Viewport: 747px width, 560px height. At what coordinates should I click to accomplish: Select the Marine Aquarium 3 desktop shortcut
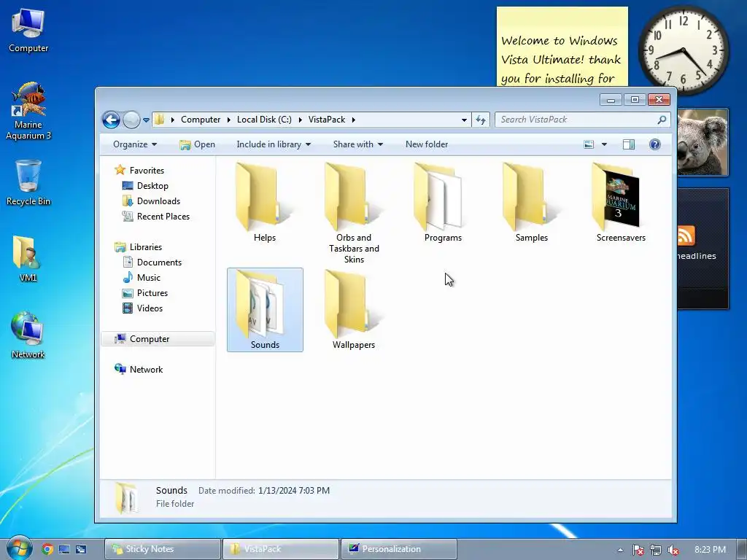tap(28, 111)
